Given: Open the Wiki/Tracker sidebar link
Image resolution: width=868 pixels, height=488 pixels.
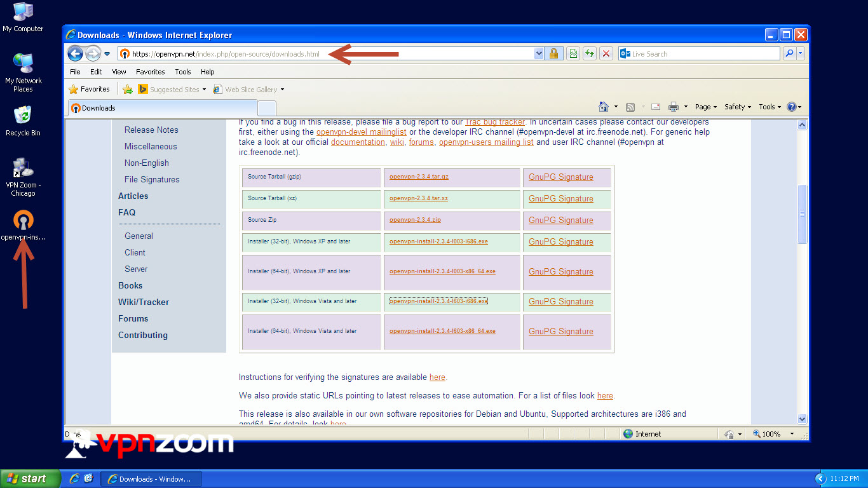Looking at the screenshot, I should coord(144,302).
